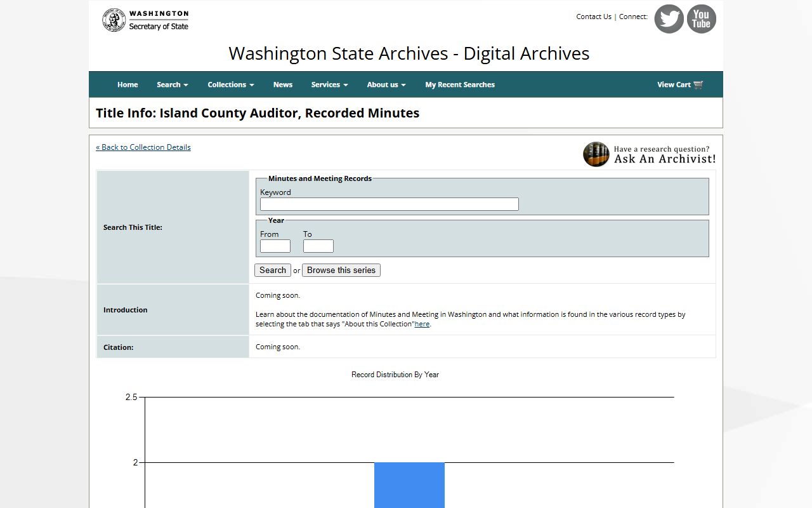
Task: Click the Ask An Archivist banner
Action: pos(650,154)
